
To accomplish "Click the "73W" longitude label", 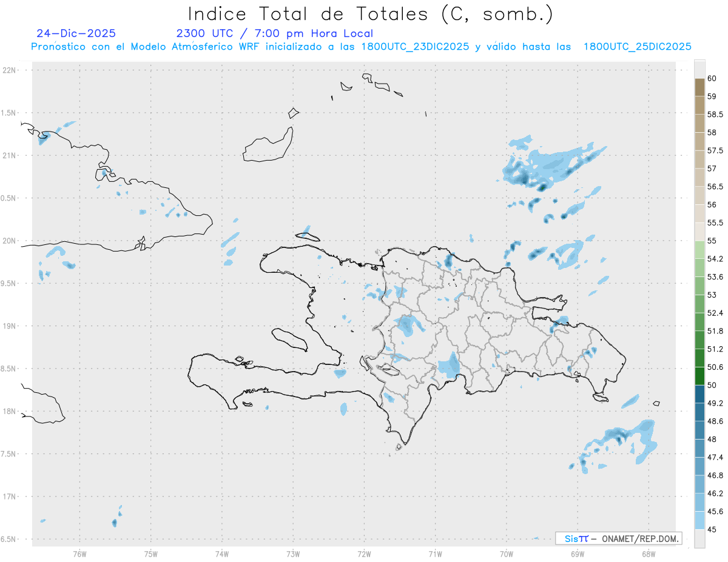I will (292, 554).
